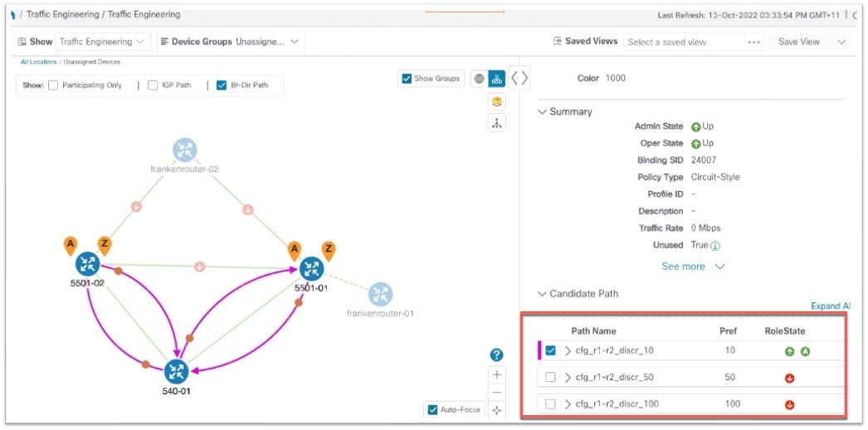
Task: Click the Save View button
Action: (x=799, y=42)
